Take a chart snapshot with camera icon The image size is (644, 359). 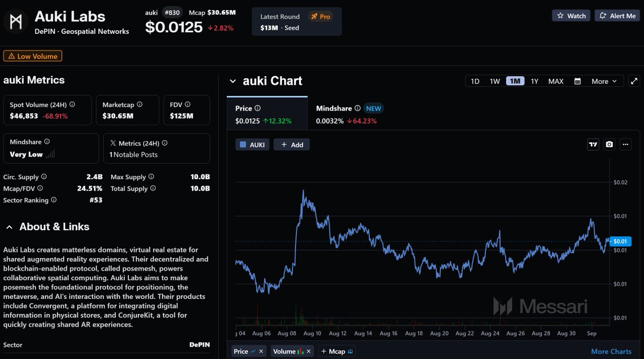[609, 144]
